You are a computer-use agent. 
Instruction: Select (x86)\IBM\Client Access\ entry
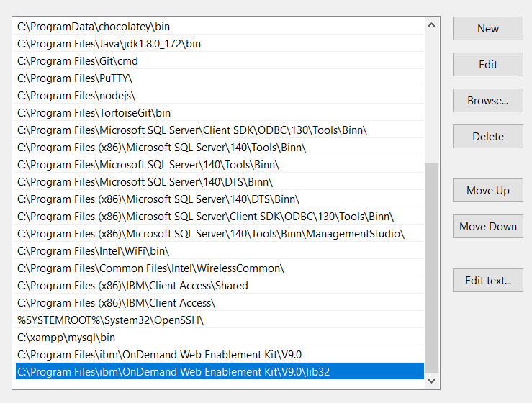click(218, 303)
